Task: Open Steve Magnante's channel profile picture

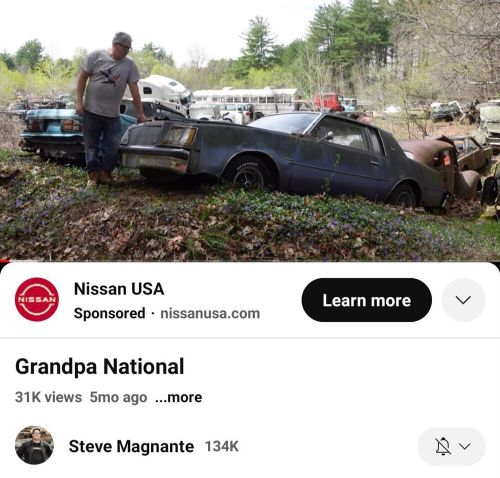Action: tap(34, 445)
